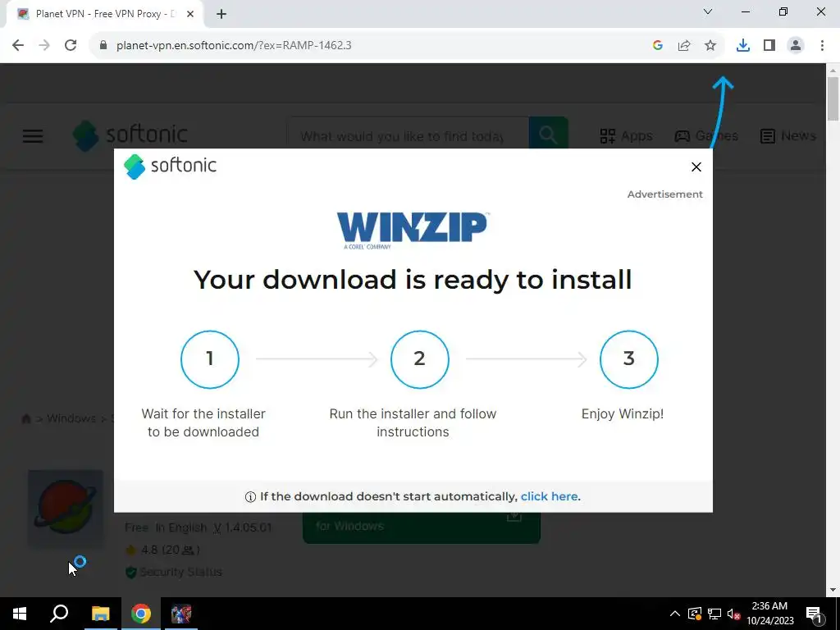
Task: Click the Planet VPN app icon thumbnail
Action: 66,509
